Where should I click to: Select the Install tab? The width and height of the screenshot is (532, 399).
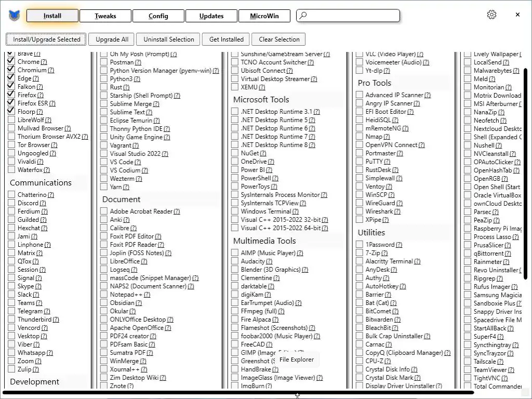[52, 16]
